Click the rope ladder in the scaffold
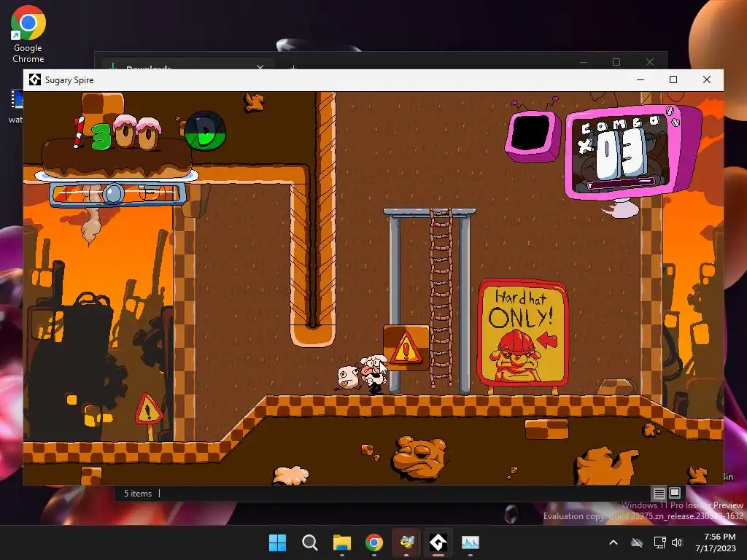747x560 pixels. 441,299
